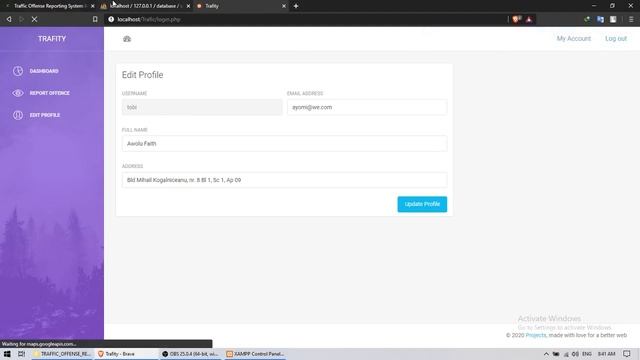The height and width of the screenshot is (360, 640).
Task: Go back in browser history
Action: coord(9,19)
